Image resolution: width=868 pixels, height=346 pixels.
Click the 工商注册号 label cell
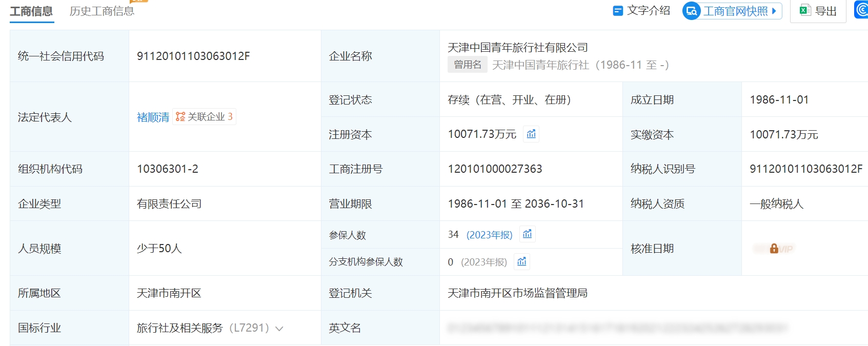pyautogui.click(x=380, y=169)
